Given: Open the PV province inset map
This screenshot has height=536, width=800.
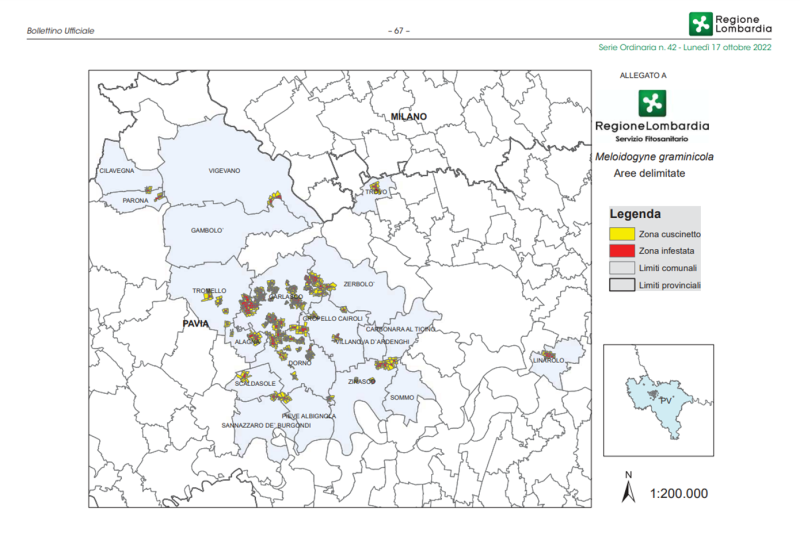Looking at the screenshot, I should (657, 392).
